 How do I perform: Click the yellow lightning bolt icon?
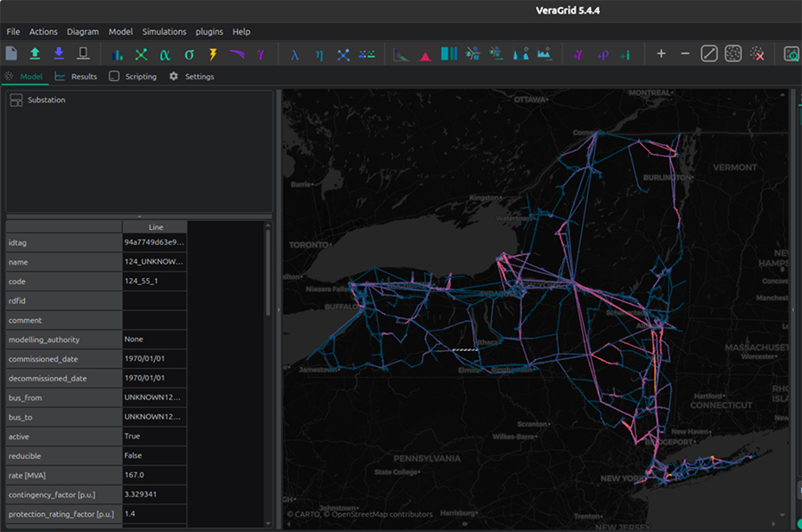213,54
